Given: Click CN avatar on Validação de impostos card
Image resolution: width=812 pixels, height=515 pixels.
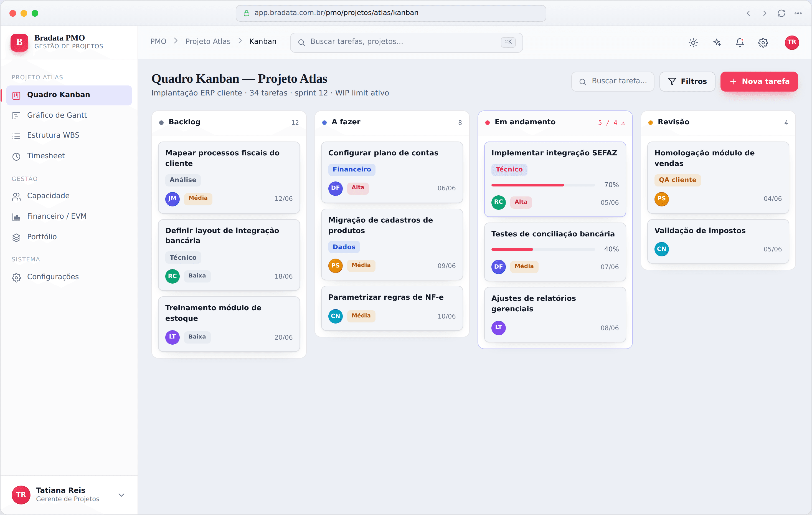Looking at the screenshot, I should [x=661, y=249].
